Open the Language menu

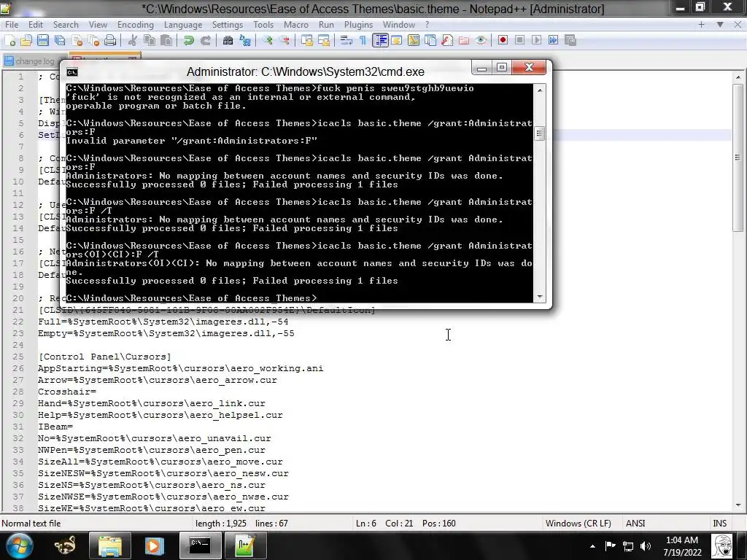pos(183,25)
